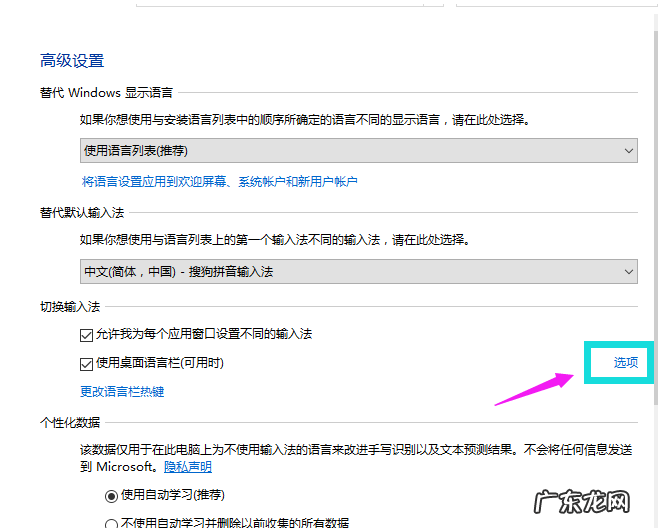Click link 将语言设置应用到欢迎屏幕、系统帐户和新用户帐户
The width and height of the screenshot is (668, 531).
pos(219,182)
